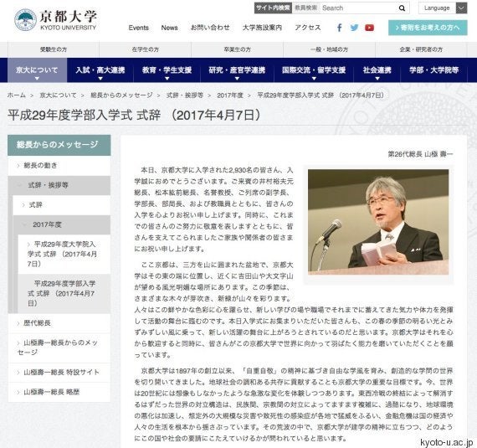This screenshot has width=477, height=448.
Task: Go to 京大について in the breadcrumb
Action: pos(58,95)
